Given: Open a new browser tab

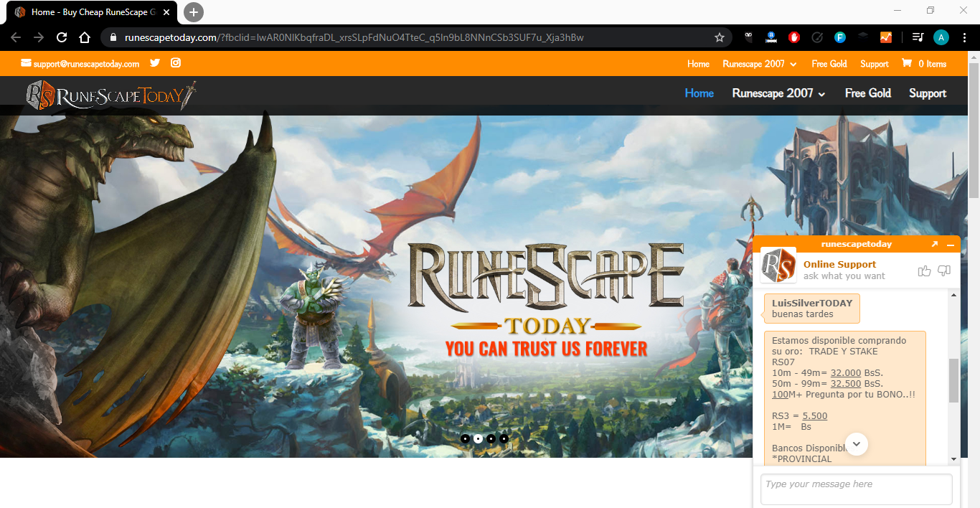Looking at the screenshot, I should (x=194, y=12).
